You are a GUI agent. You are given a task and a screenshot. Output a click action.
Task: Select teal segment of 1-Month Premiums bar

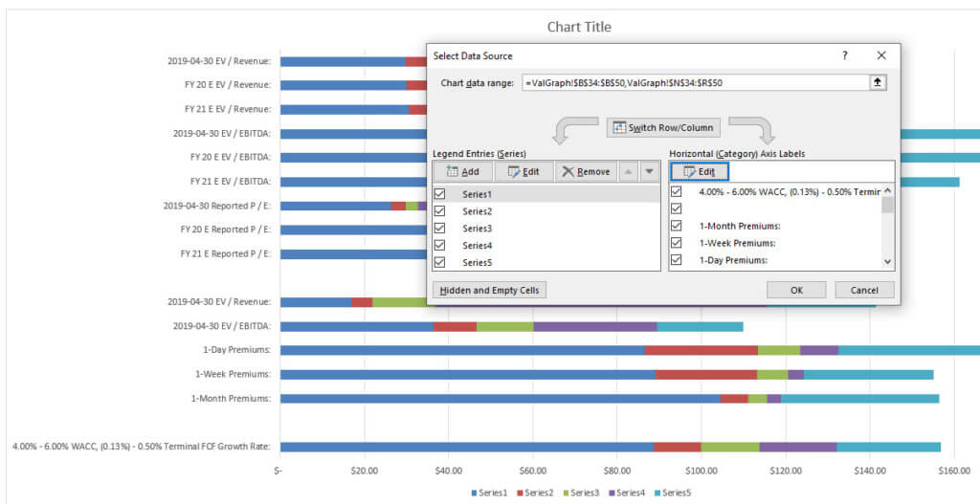click(x=860, y=399)
